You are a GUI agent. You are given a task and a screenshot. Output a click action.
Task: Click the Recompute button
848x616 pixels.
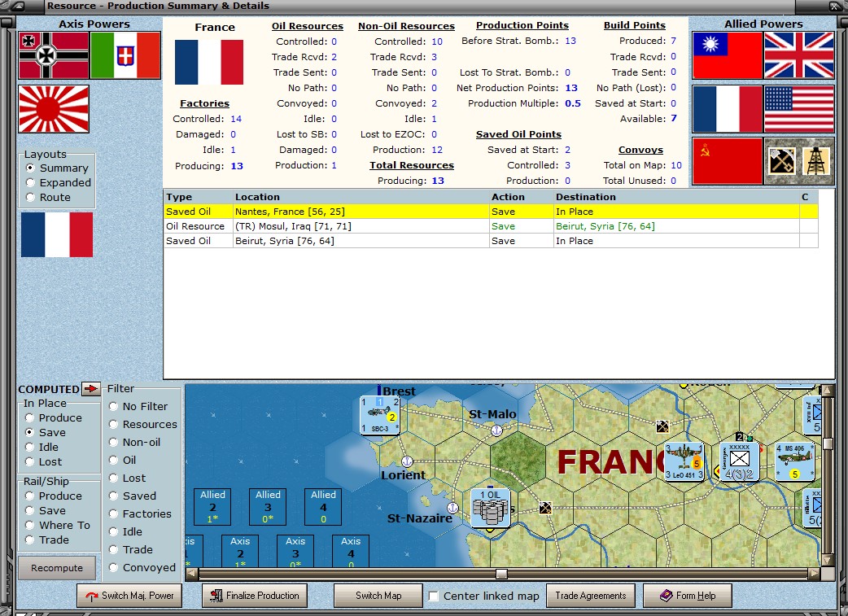click(x=57, y=568)
